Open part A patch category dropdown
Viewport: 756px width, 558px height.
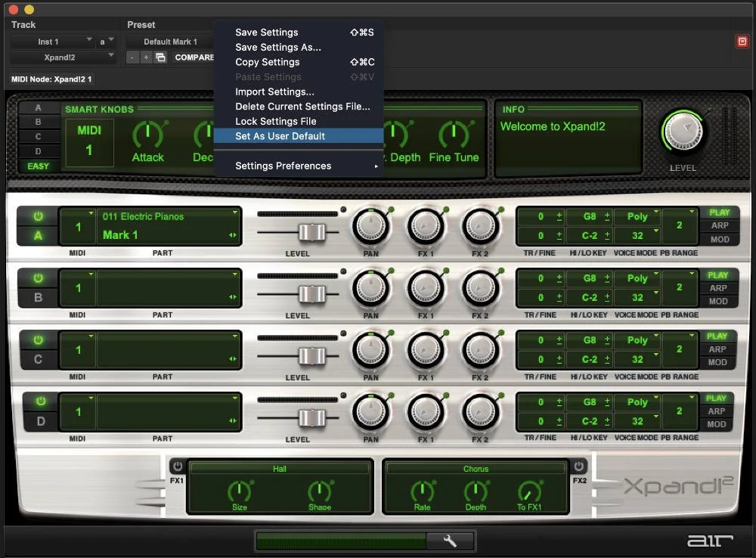coord(169,216)
